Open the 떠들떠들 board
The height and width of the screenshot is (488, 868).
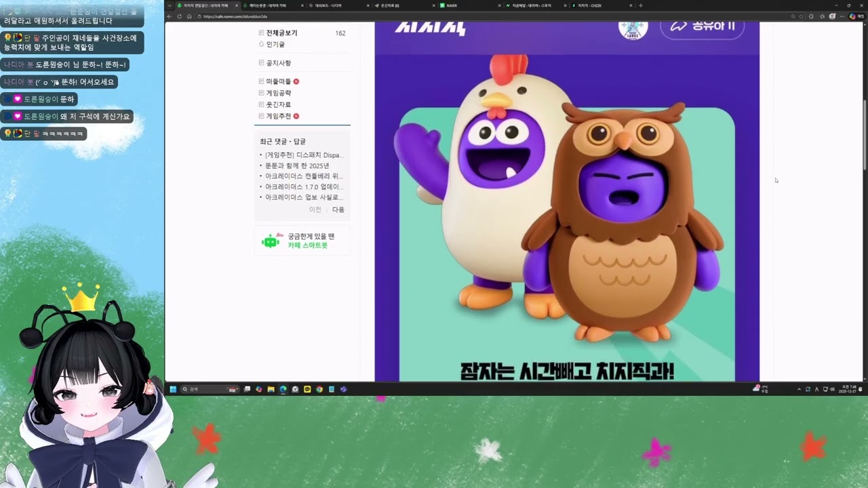[x=278, y=81]
